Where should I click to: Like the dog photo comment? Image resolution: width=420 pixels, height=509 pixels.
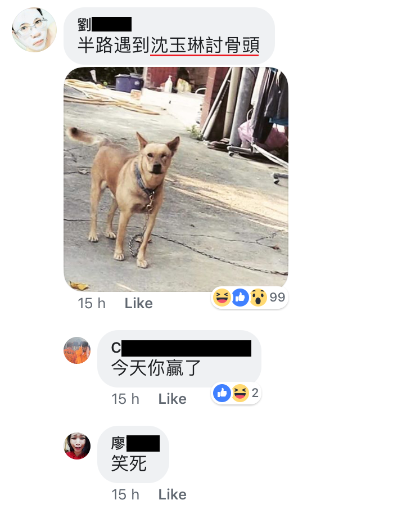[x=138, y=304]
